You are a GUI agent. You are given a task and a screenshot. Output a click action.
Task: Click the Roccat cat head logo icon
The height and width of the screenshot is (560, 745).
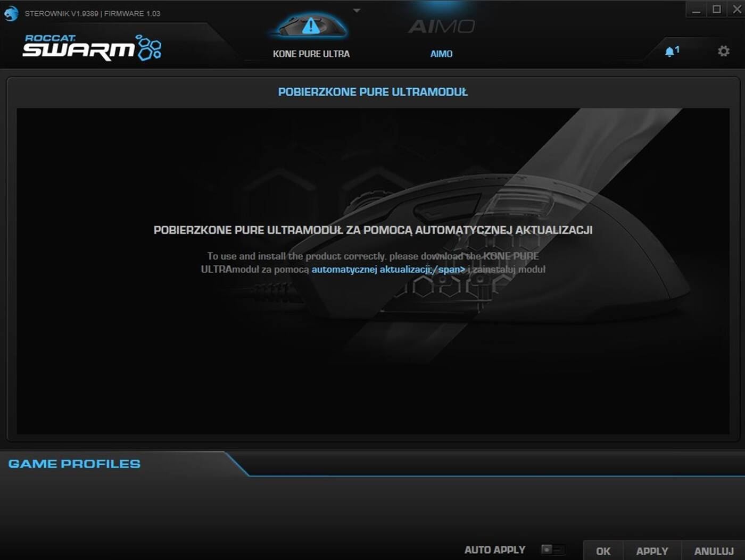pos(11,13)
